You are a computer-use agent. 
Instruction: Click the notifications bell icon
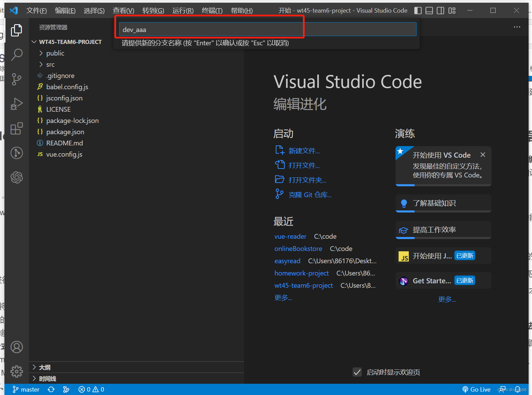pyautogui.click(x=517, y=390)
